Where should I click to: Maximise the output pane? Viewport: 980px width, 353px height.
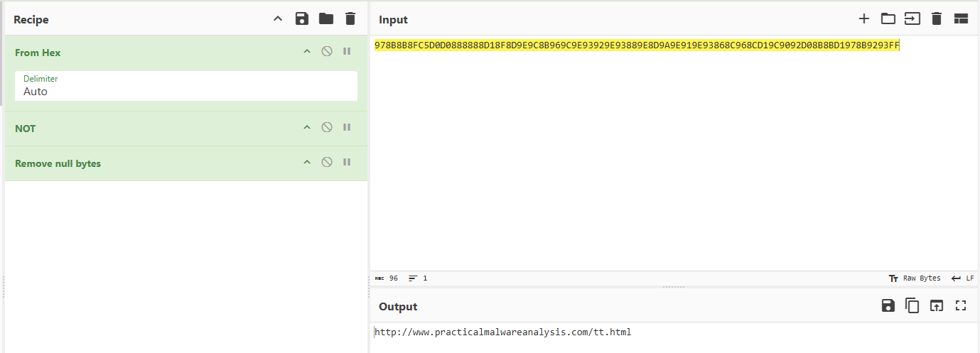tap(961, 305)
